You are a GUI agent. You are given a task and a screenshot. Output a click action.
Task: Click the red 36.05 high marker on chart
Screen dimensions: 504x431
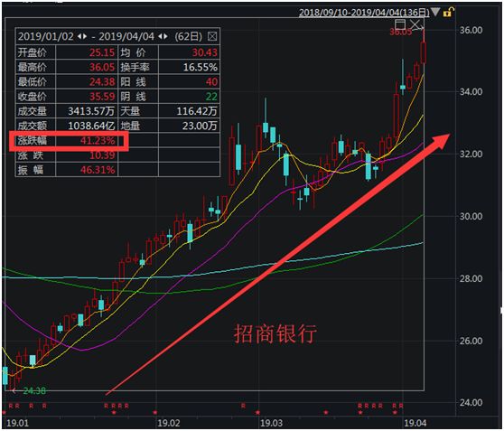point(400,32)
